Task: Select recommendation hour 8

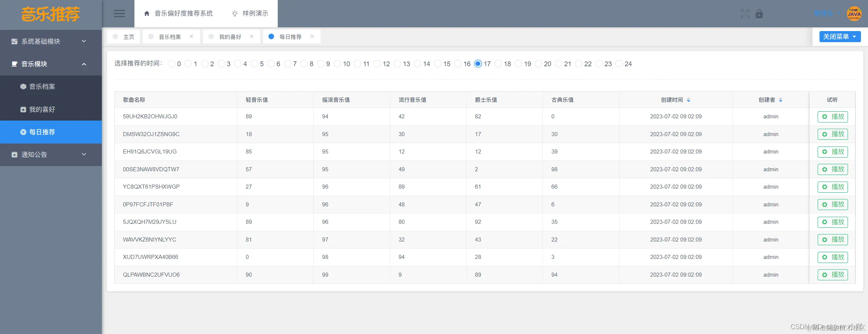Action: click(x=304, y=64)
